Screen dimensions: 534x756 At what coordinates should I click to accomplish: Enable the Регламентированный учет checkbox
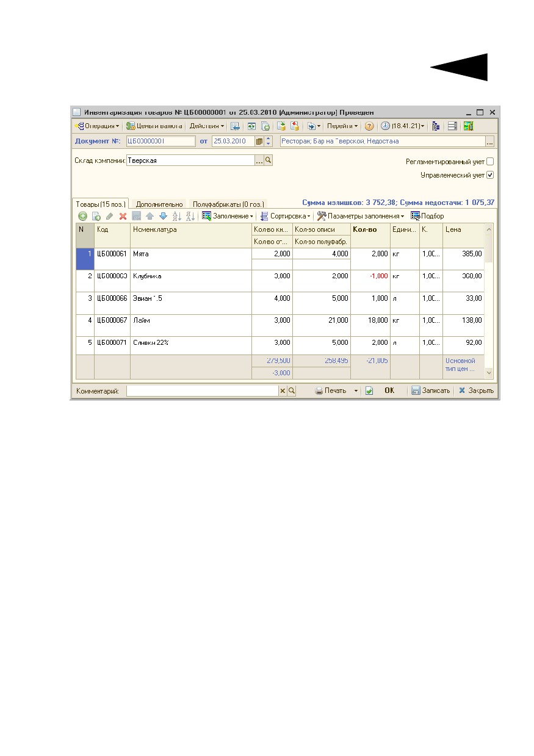(x=489, y=162)
